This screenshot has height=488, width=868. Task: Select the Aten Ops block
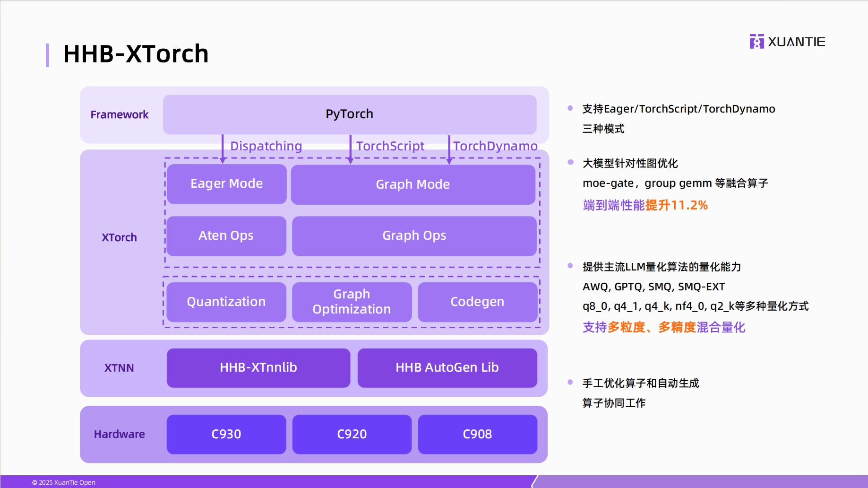coord(226,236)
